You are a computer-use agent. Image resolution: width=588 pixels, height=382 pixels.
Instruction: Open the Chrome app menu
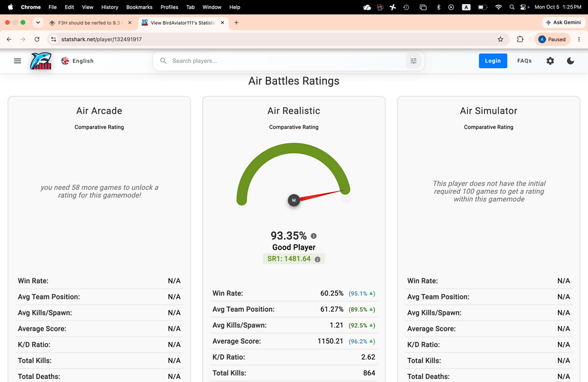31,7
